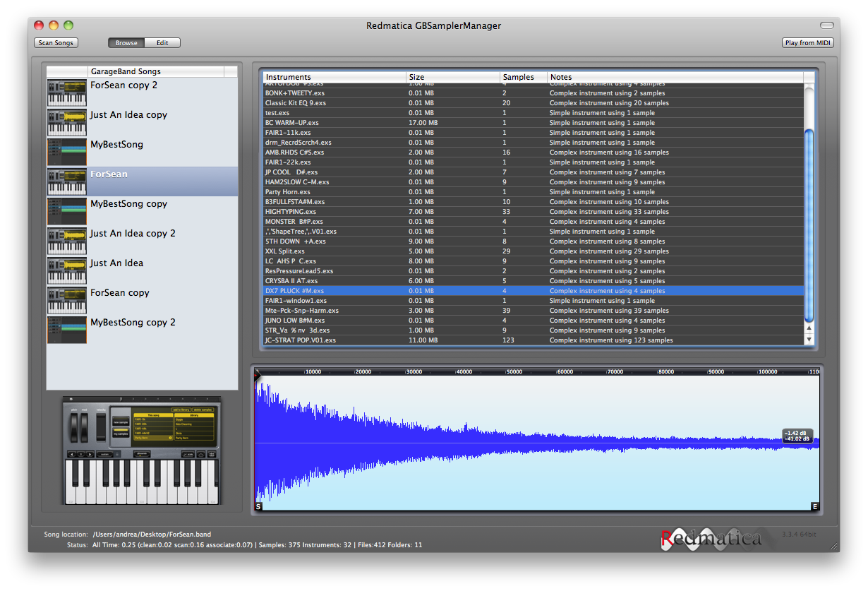Click the MyBestSong copy song thumbnail
This screenshot has height=591, width=868.
coord(67,211)
